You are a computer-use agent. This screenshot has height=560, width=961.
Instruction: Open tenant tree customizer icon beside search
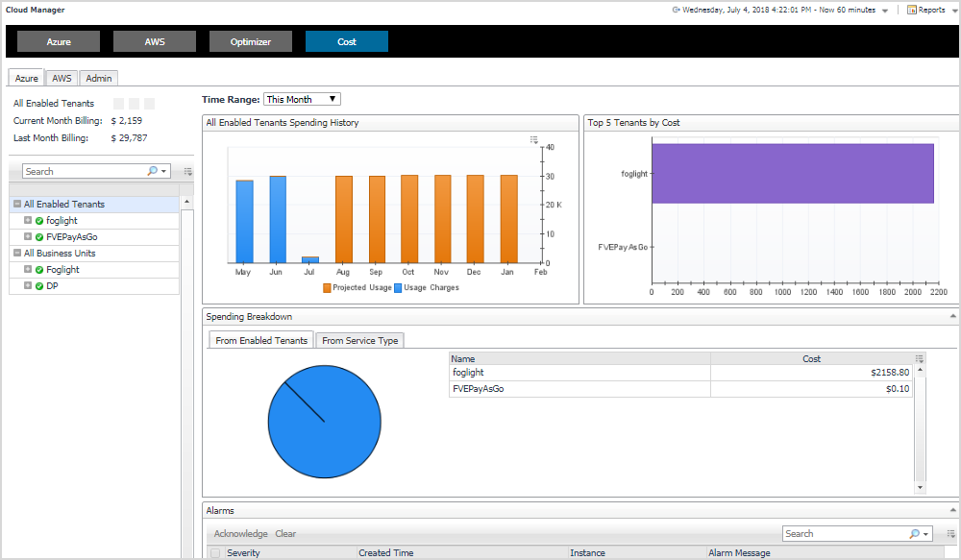(x=188, y=172)
